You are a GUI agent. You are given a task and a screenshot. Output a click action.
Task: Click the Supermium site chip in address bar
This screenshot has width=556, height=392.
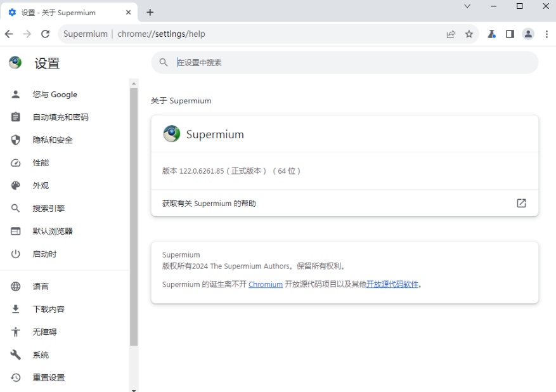click(x=86, y=34)
